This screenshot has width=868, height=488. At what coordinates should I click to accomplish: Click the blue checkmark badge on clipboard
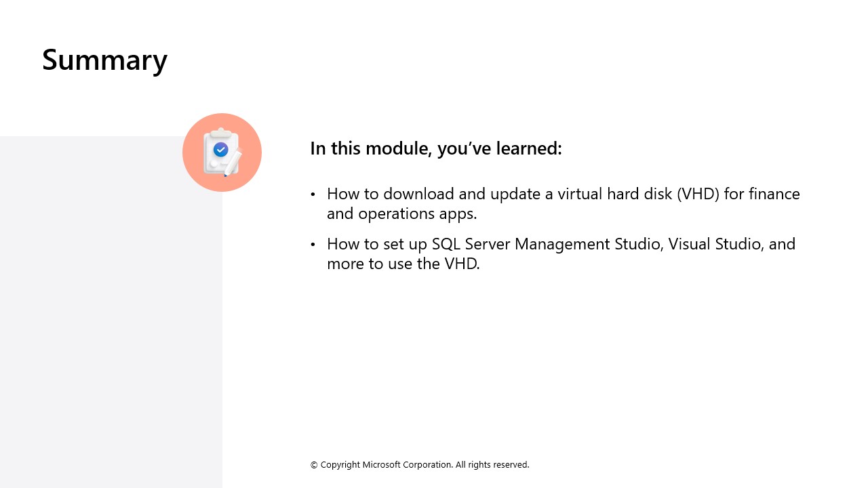click(x=220, y=149)
